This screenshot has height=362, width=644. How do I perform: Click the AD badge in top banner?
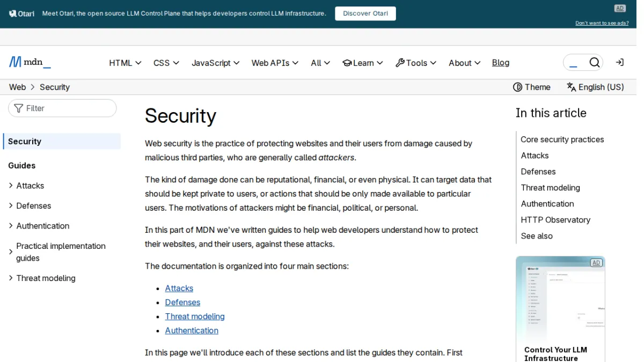tap(620, 8)
